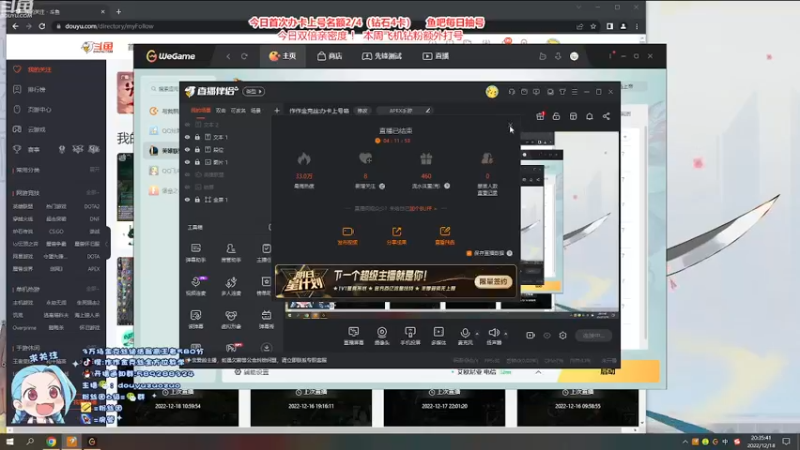This screenshot has width=800, height=450.
Task: Expand speaker options arrow
Action: click(x=506, y=334)
